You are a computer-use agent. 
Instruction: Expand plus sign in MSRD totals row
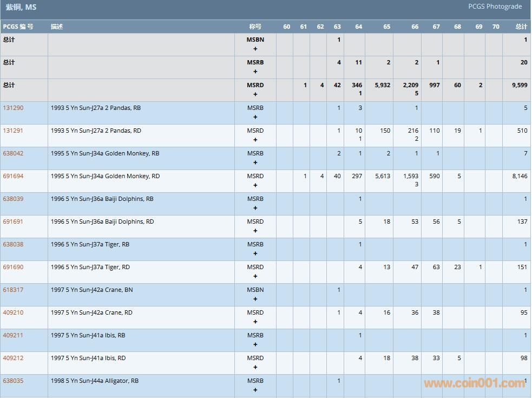pos(255,94)
